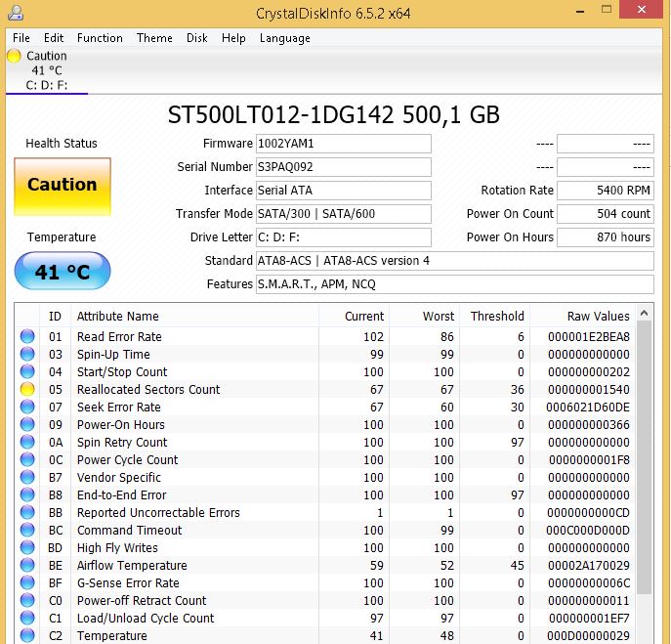Open the File menu
671x644 pixels.
click(21, 38)
